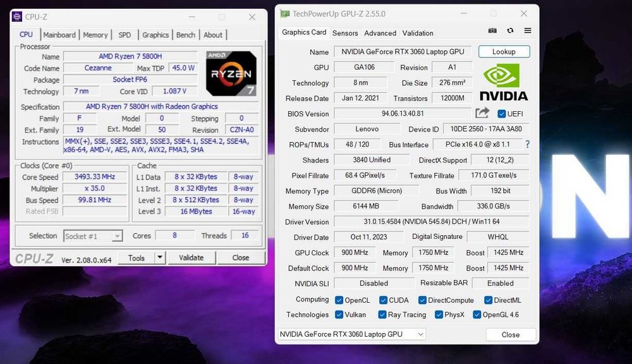This screenshot has width=632, height=364.
Task: Open the Socket #1 selection dropdown
Action: [93, 236]
